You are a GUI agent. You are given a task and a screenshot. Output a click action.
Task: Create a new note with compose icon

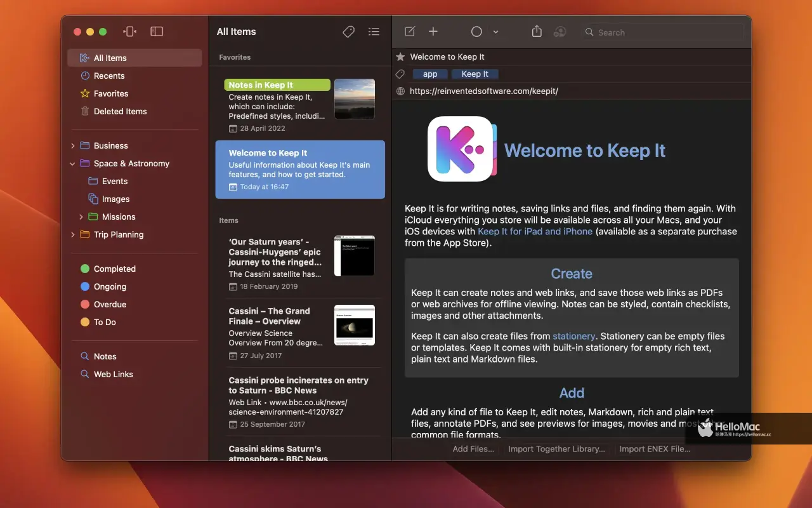click(x=410, y=32)
